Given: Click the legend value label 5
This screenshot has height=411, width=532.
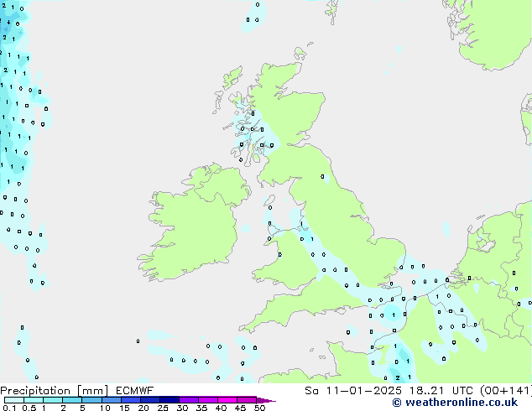Looking at the screenshot, I should coord(82,408).
